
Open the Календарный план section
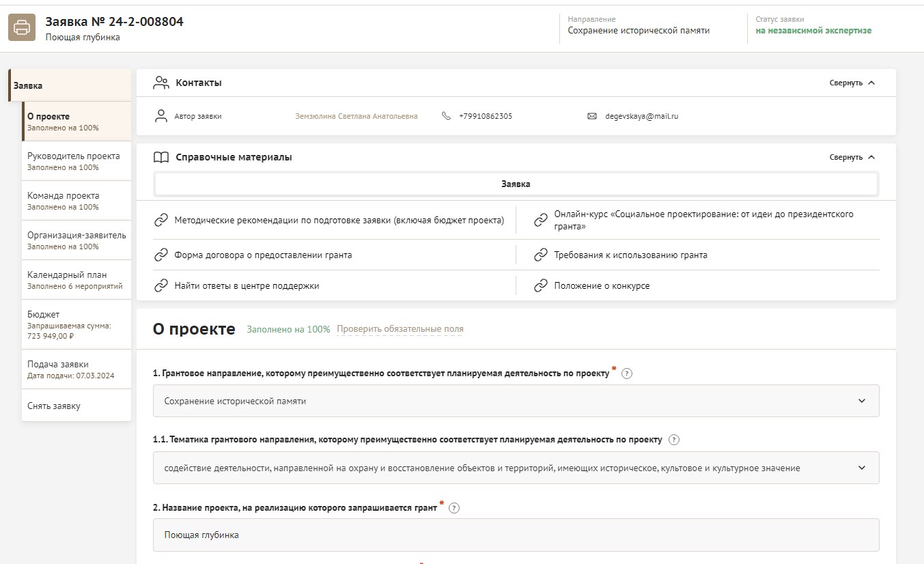(76, 280)
